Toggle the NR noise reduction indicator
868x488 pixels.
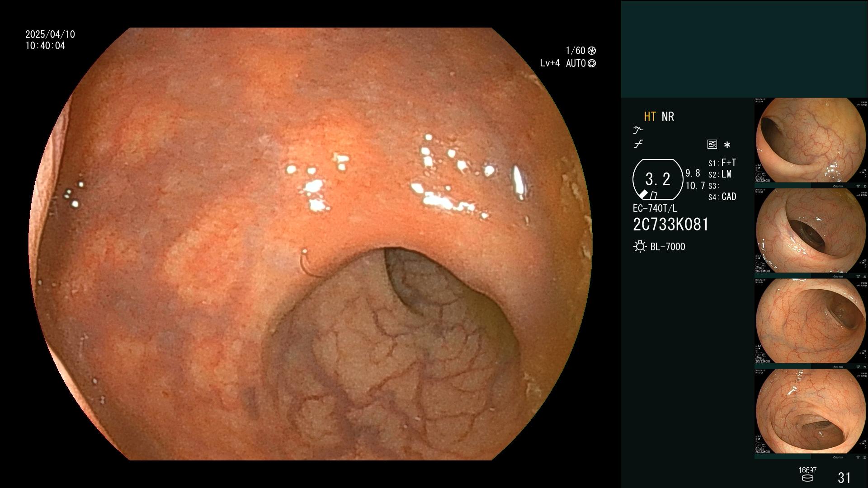[x=668, y=117]
